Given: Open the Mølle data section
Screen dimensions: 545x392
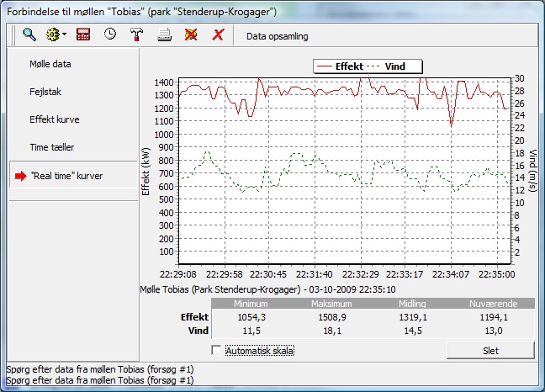Looking at the screenshot, I should click(50, 64).
